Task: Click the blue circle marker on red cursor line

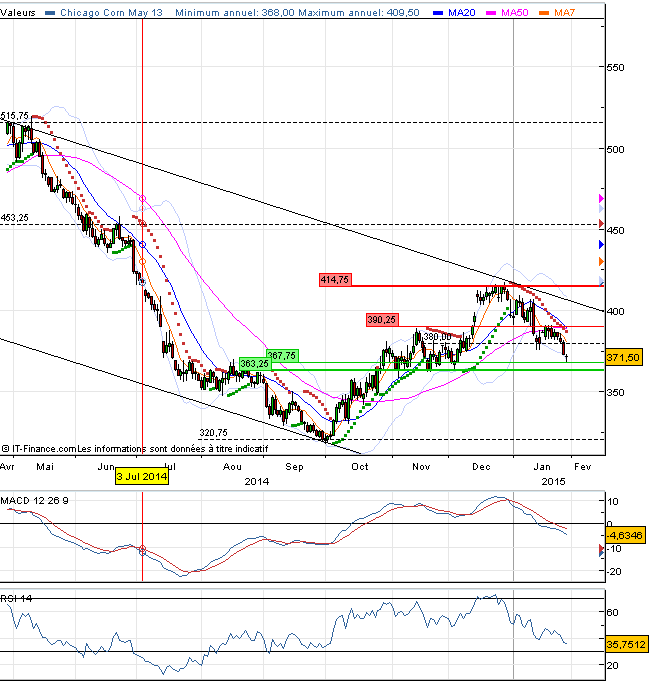Action: coord(142,245)
